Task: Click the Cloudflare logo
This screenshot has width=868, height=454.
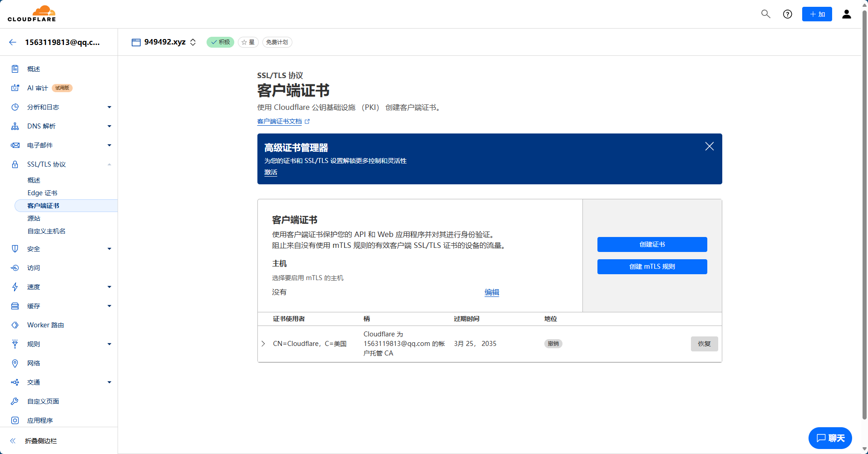Action: pos(32,14)
